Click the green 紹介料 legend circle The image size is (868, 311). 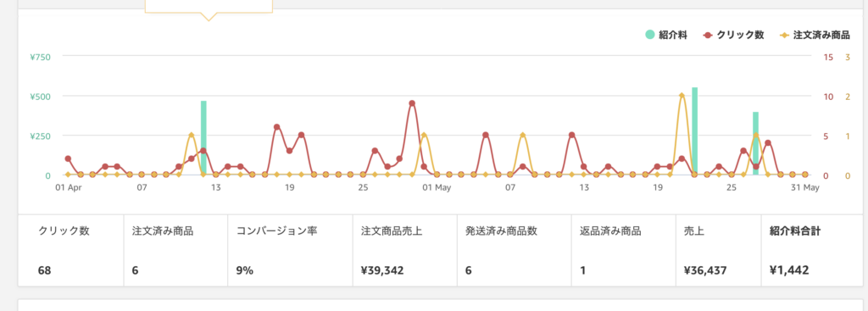[650, 35]
